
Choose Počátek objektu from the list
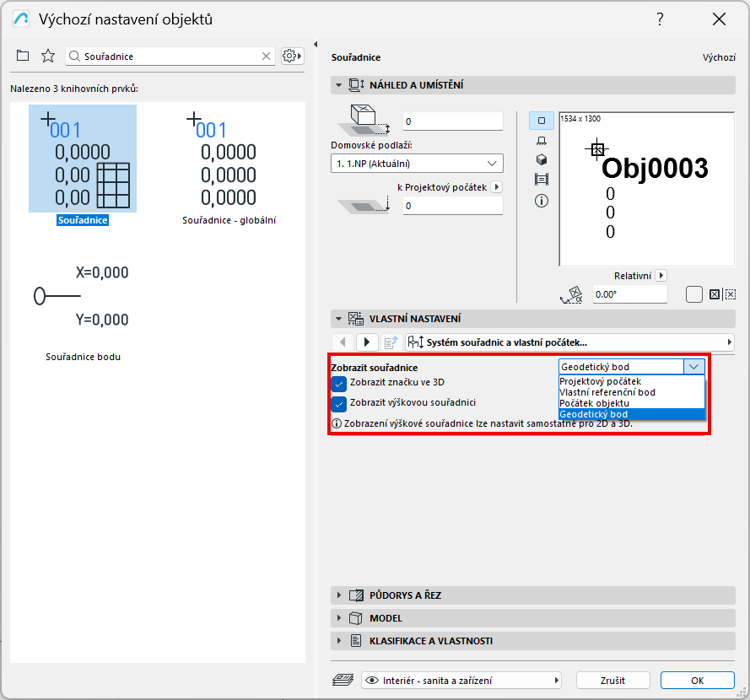point(631,403)
